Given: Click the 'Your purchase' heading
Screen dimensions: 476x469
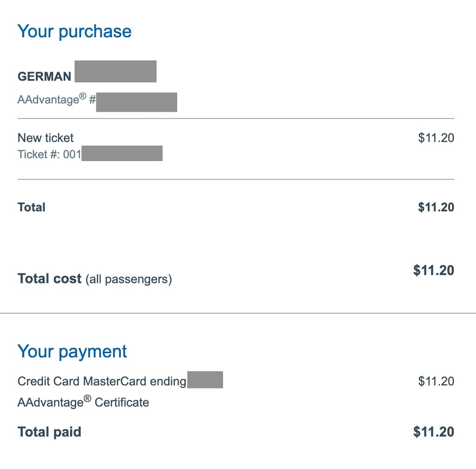Looking at the screenshot, I should tap(74, 32).
